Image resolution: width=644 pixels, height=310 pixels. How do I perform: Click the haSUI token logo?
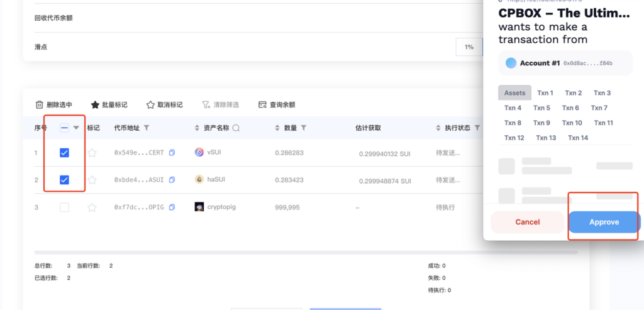pyautogui.click(x=199, y=179)
